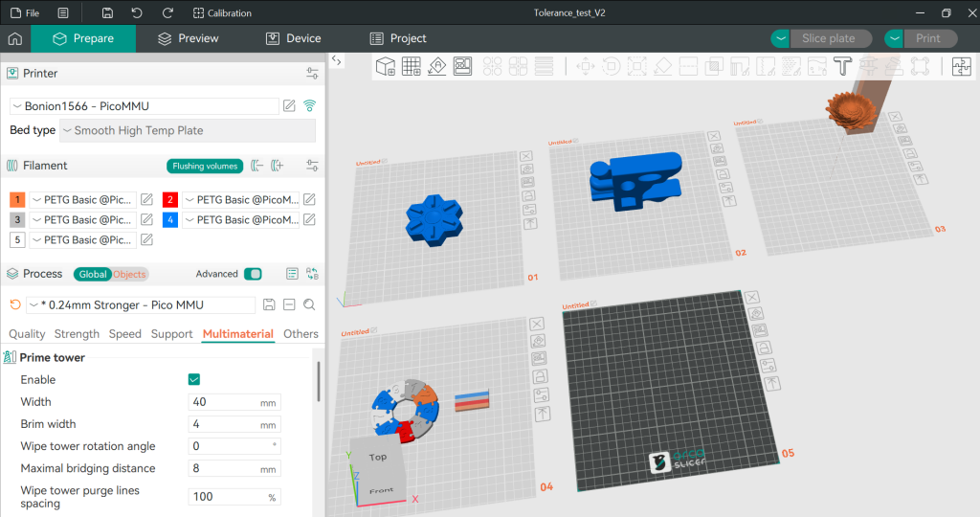This screenshot has width=980, height=517.
Task: Switch process scope to Objects
Action: 129,274
